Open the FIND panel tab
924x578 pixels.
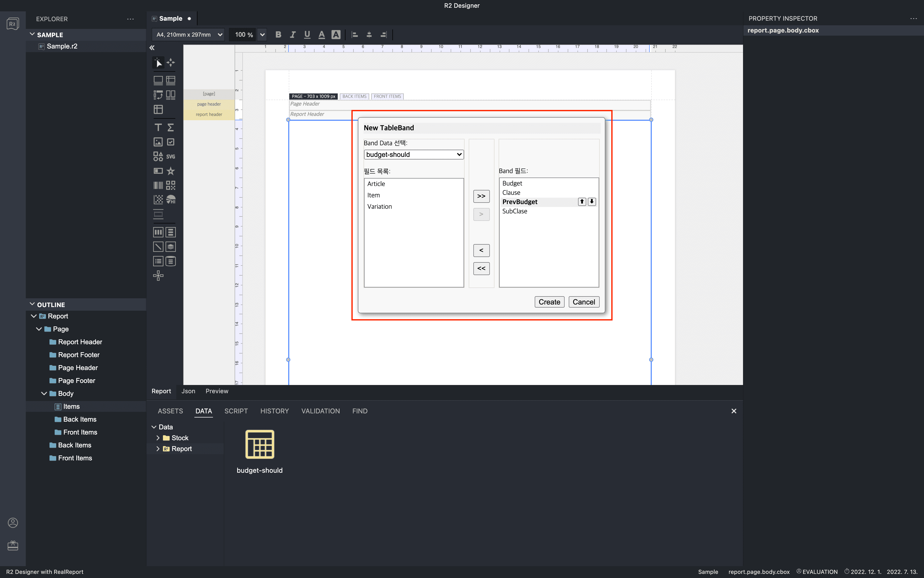click(x=360, y=411)
